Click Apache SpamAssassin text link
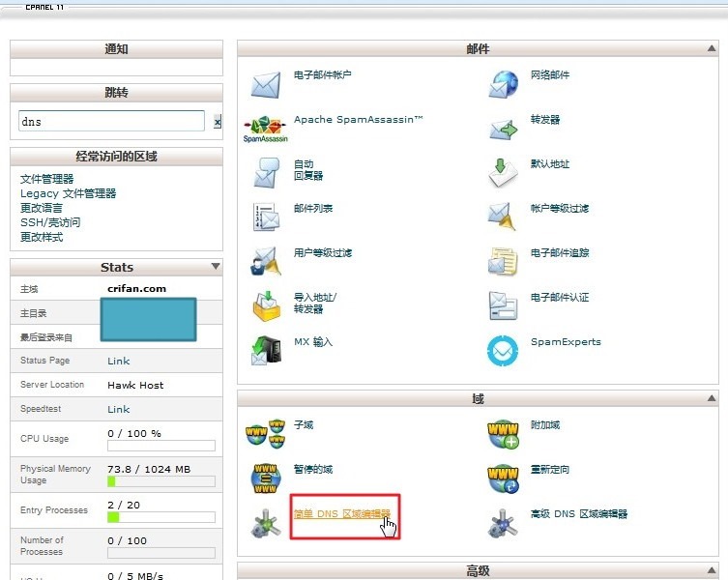 [359, 119]
